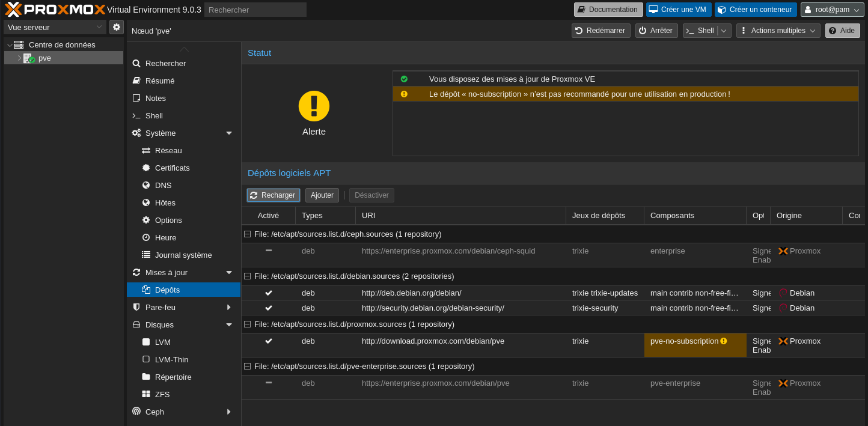The height and width of the screenshot is (426, 868).
Task: Click the URI column header
Action: tap(461, 216)
